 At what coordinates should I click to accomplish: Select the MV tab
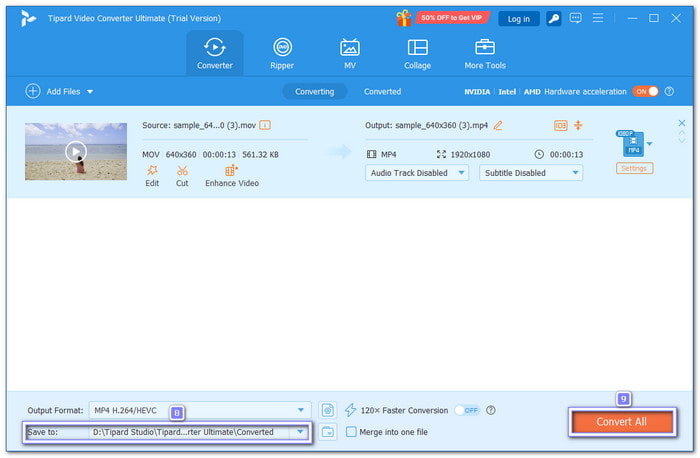350,53
